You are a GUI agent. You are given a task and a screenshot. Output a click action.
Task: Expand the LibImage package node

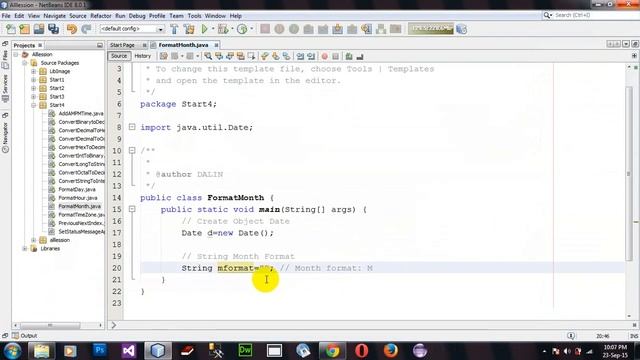point(33,71)
